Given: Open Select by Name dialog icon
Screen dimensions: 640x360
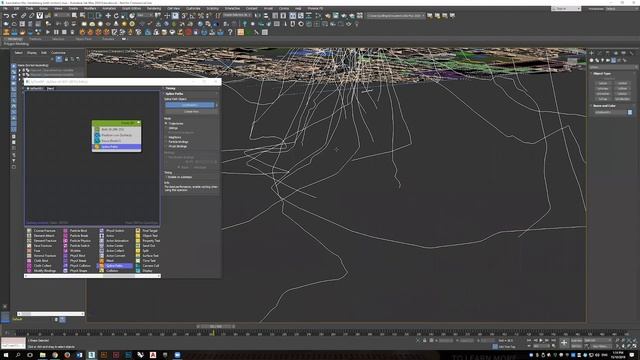Looking at the screenshot, I should (x=82, y=16).
